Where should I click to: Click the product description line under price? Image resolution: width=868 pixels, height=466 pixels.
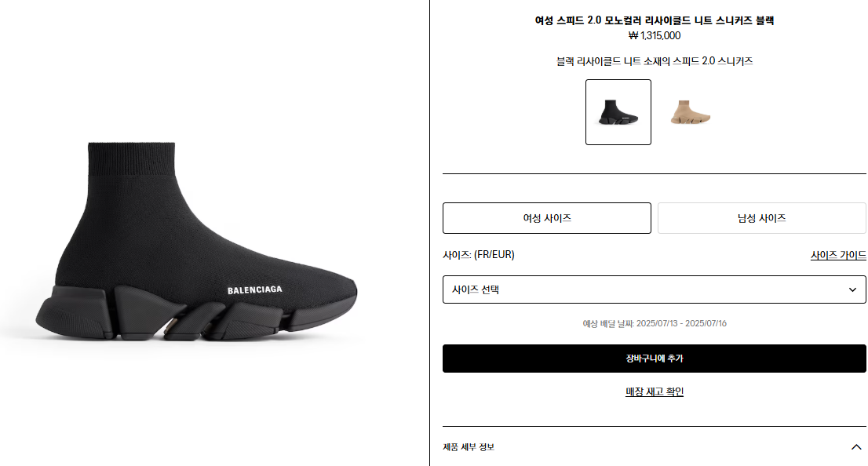click(x=655, y=61)
